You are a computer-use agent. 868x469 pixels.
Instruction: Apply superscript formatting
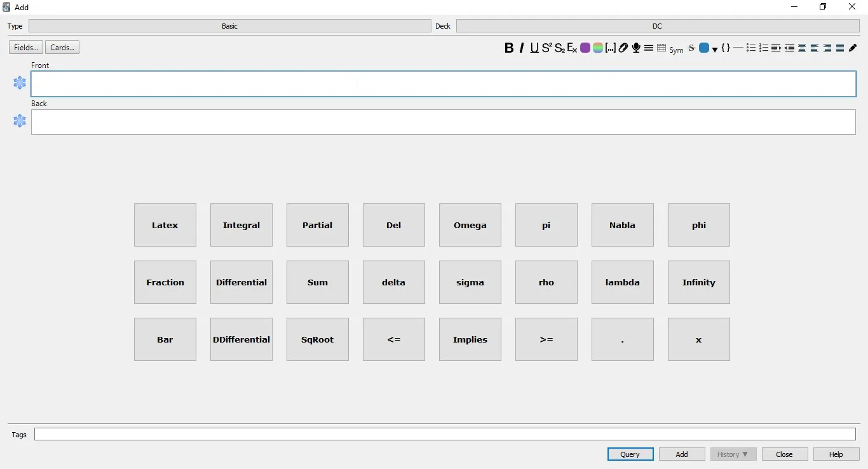(x=547, y=48)
